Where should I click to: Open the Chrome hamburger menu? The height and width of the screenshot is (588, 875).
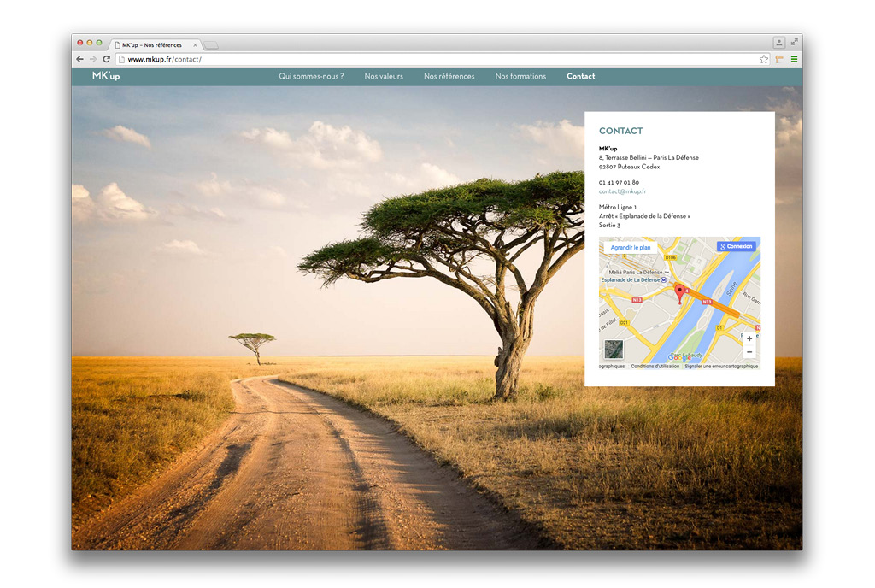(x=794, y=59)
